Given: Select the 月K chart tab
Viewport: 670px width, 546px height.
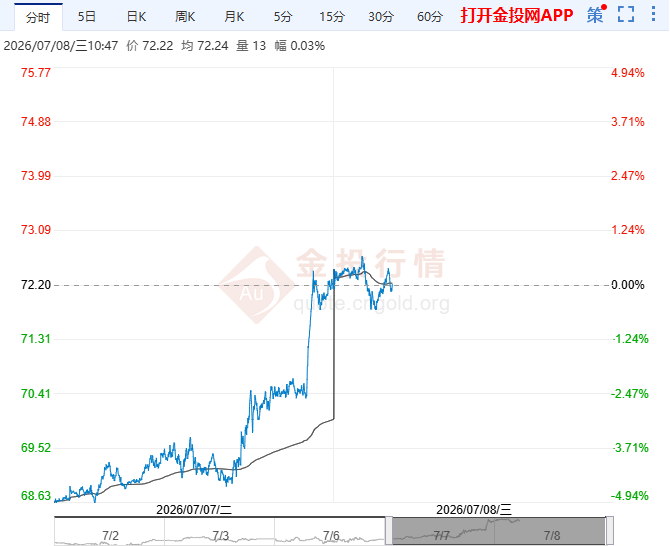Looking at the screenshot, I should 234,17.
